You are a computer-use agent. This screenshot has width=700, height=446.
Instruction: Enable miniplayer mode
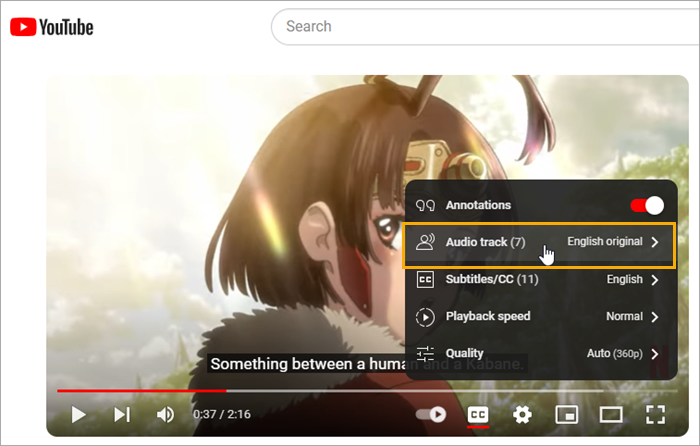(566, 414)
